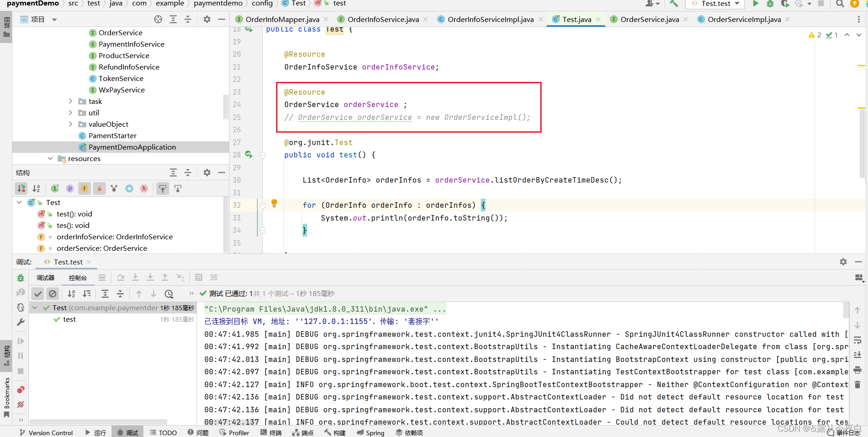Click the yellow intention bulb in the editor
This screenshot has height=437, width=868.
(x=274, y=203)
